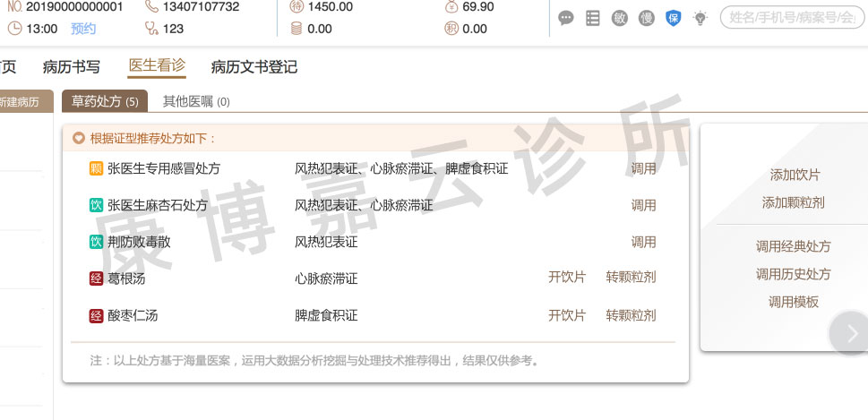Click the red 经 icon beside 葛根汤
The height and width of the screenshot is (420, 868).
[x=96, y=279]
